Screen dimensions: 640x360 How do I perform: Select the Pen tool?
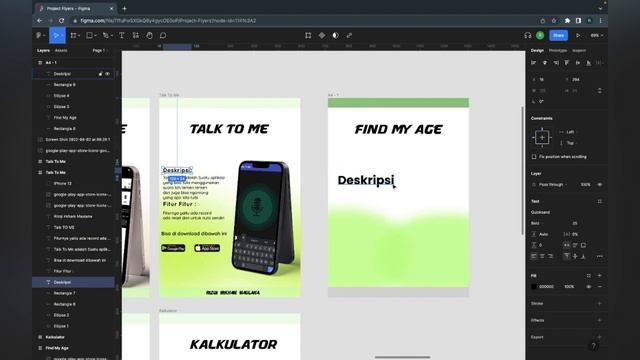coord(106,36)
